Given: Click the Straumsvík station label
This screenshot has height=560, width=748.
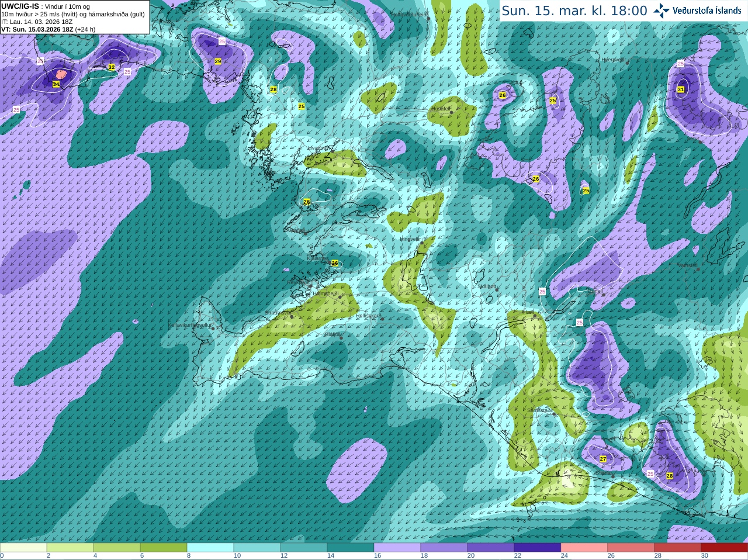Looking at the screenshot, I should coord(277,313).
